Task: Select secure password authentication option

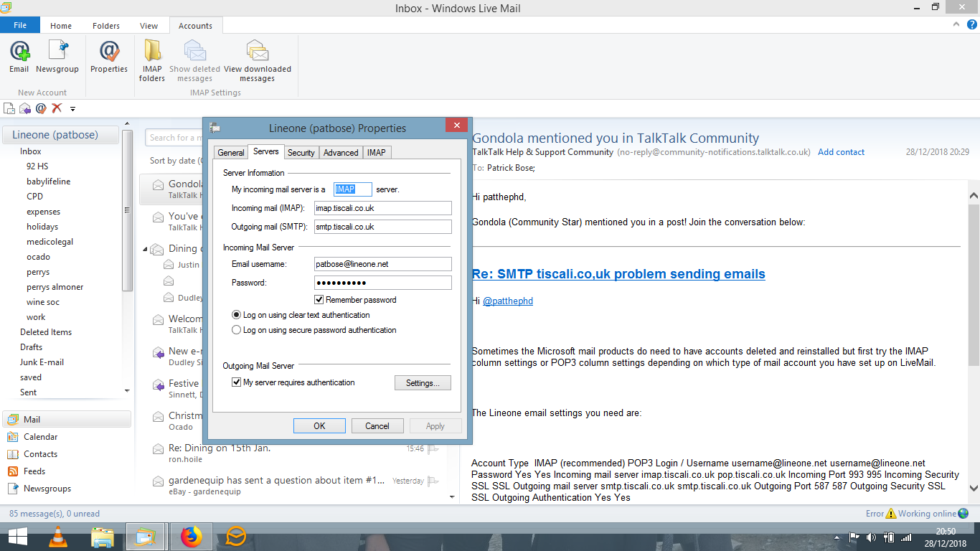Action: coord(237,331)
